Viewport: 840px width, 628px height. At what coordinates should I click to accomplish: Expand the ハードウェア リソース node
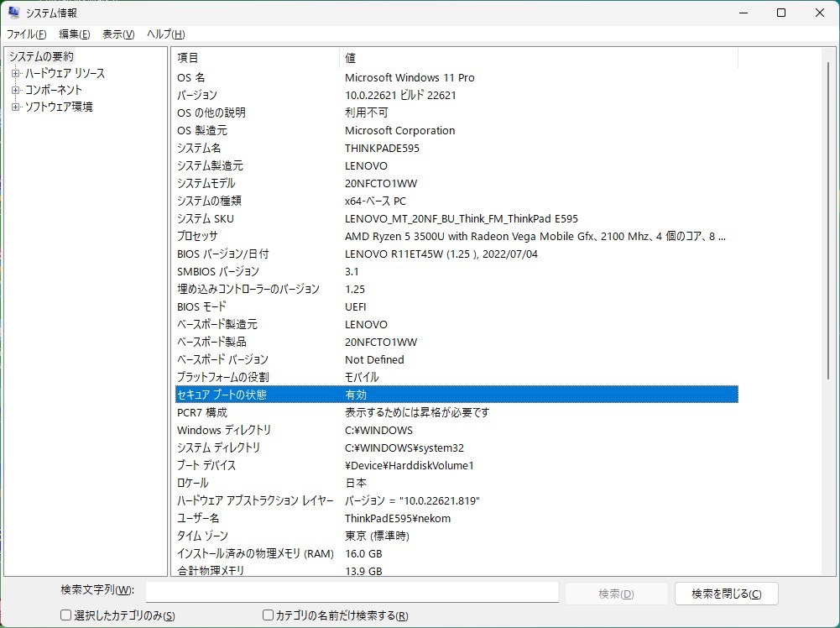click(x=16, y=73)
